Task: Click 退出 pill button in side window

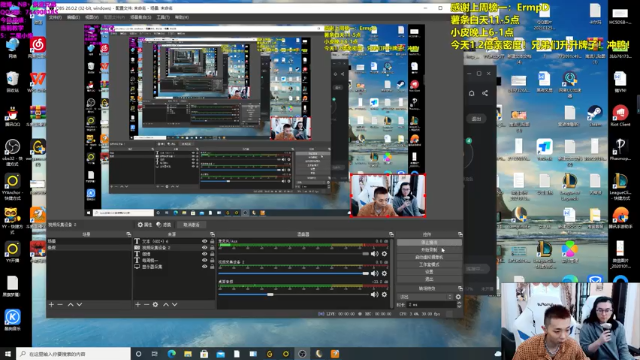Action: [476, 119]
